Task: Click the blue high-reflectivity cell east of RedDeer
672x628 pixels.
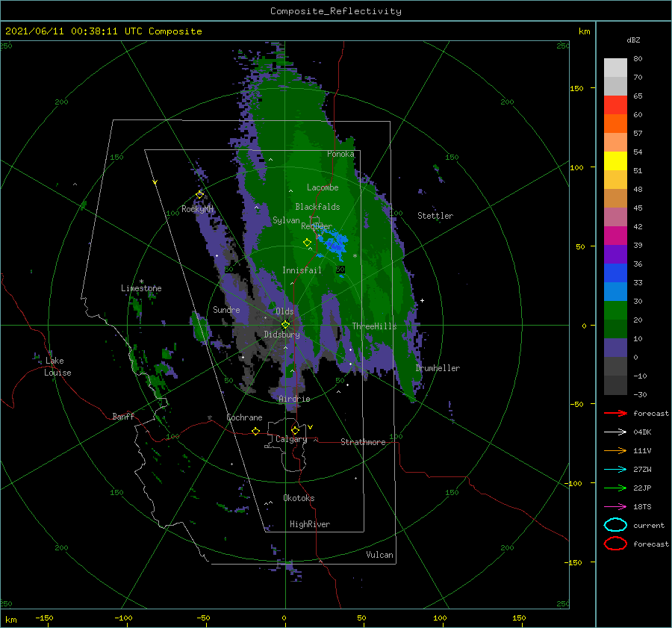Action: (335, 243)
